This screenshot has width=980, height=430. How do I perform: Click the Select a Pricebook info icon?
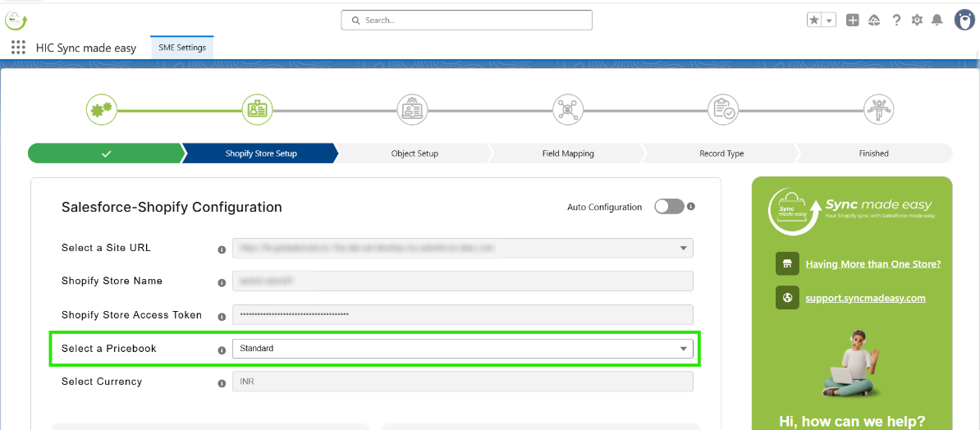(x=222, y=350)
